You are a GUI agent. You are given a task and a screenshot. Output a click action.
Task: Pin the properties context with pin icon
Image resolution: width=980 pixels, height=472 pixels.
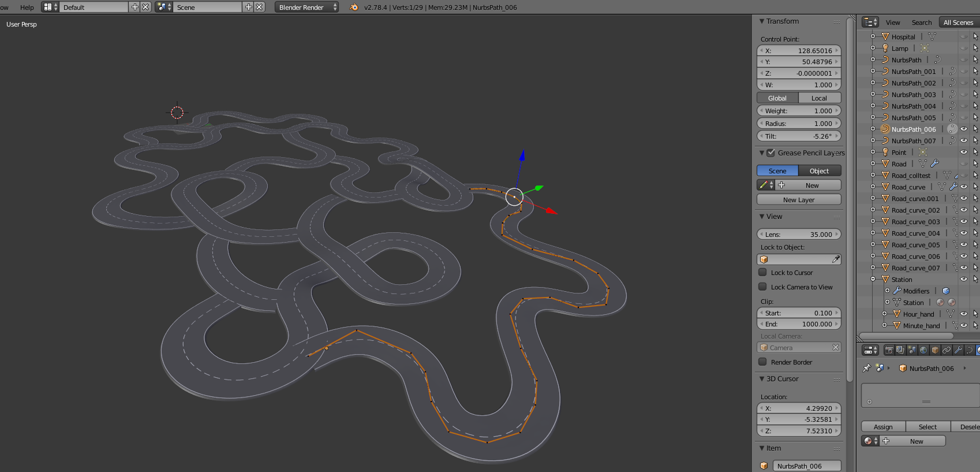pyautogui.click(x=866, y=368)
